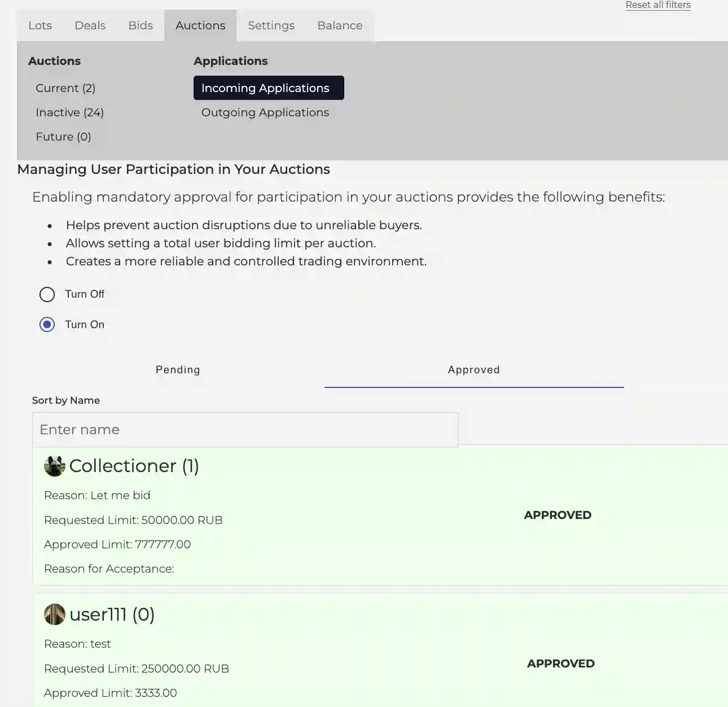Open the Balance tab
The image size is (728, 707).
[x=340, y=25]
